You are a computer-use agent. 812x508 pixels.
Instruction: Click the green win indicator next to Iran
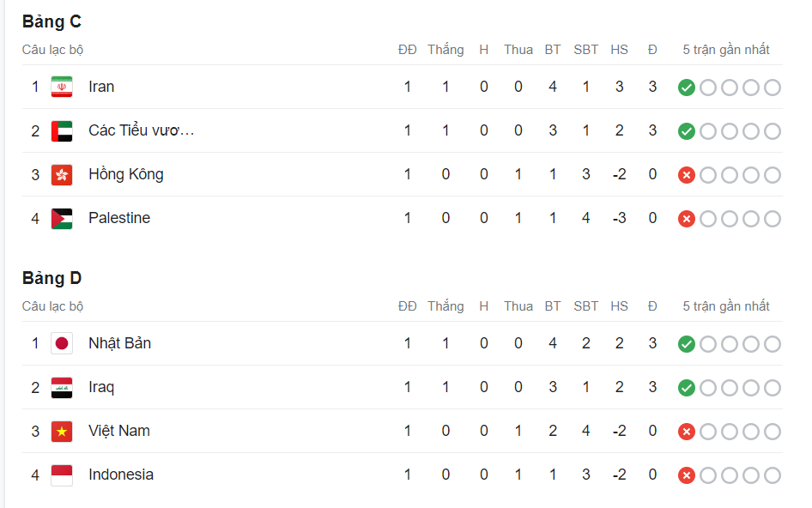click(x=687, y=87)
